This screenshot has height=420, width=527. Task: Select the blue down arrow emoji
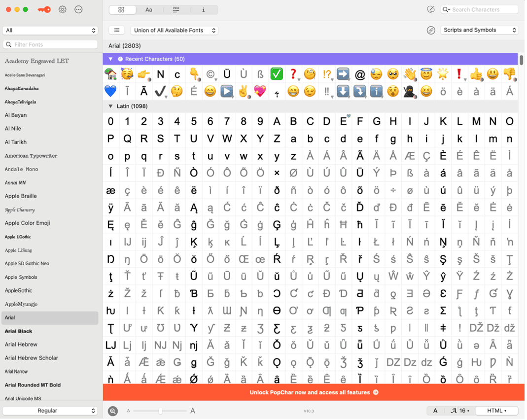coord(343,91)
